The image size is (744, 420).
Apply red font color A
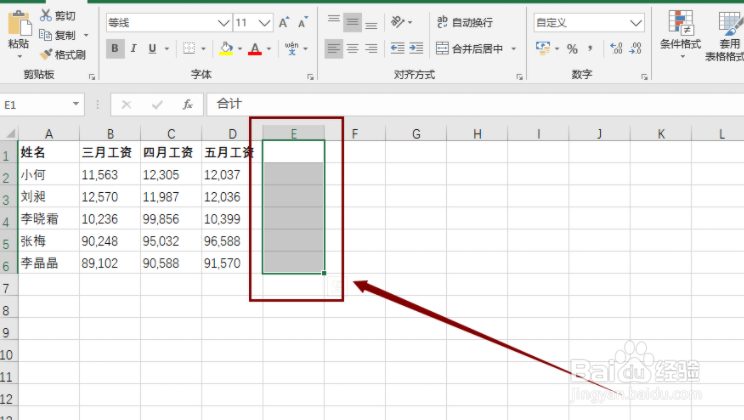pos(255,48)
